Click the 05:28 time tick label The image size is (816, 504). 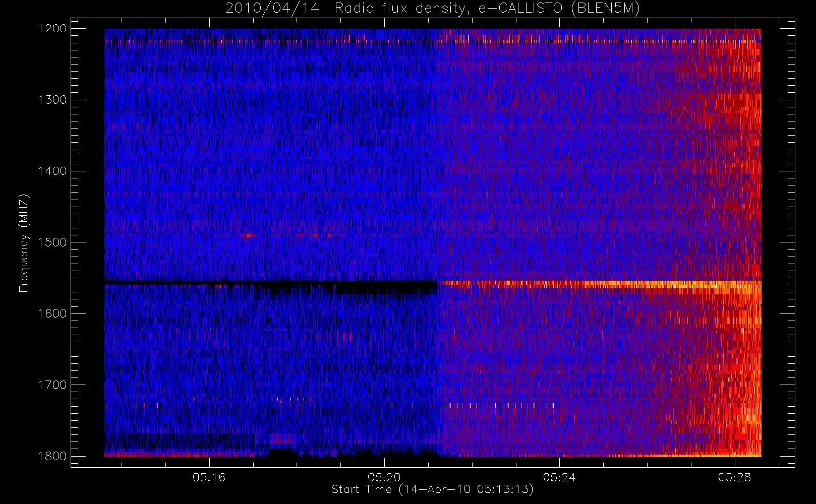coord(734,477)
